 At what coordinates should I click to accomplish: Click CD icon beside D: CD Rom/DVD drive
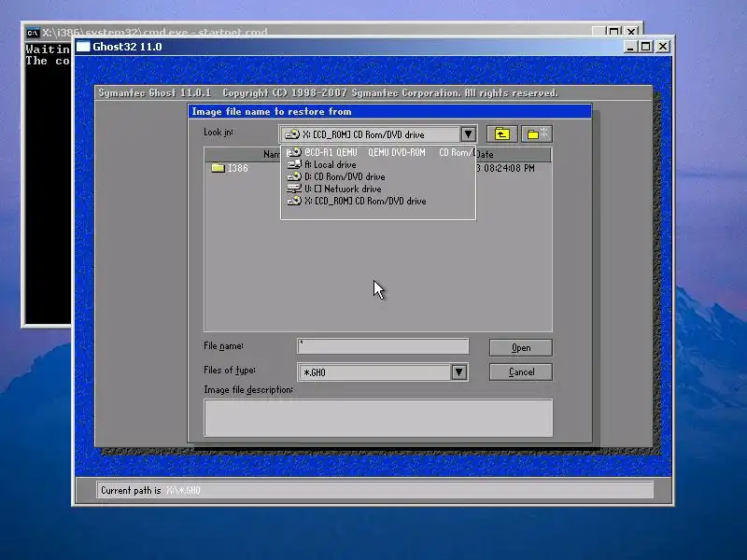(294, 176)
